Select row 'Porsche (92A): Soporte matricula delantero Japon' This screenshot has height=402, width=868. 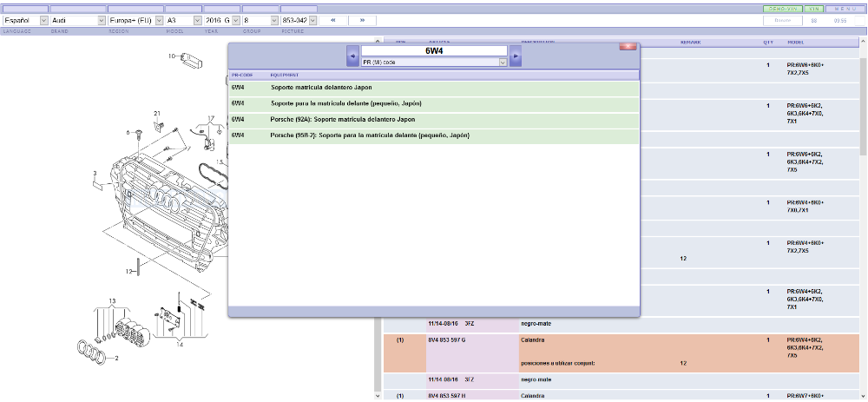click(433, 120)
